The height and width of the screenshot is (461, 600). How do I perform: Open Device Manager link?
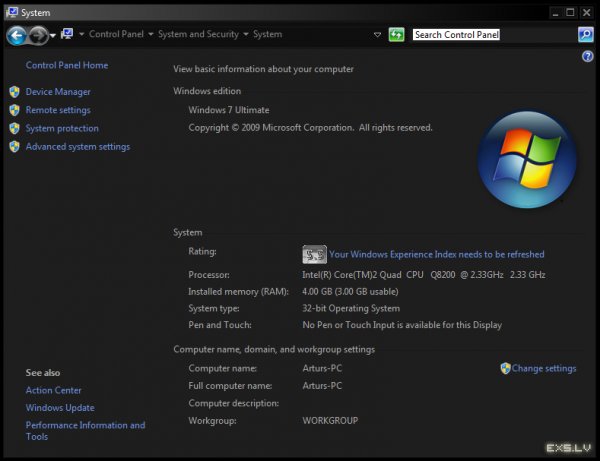[x=58, y=92]
